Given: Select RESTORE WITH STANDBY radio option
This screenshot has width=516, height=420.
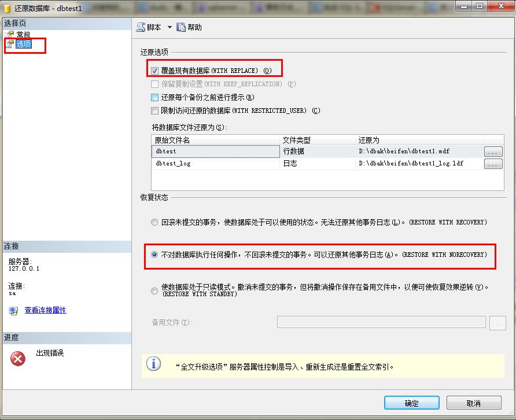Looking at the screenshot, I should 154,290.
